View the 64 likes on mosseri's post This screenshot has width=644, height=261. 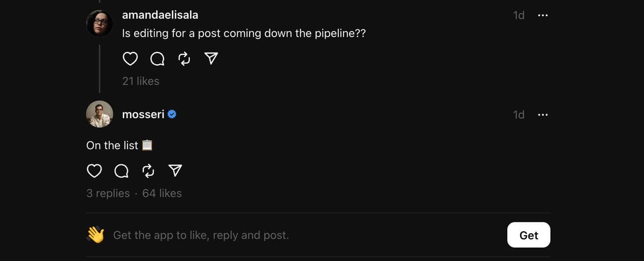tap(162, 193)
